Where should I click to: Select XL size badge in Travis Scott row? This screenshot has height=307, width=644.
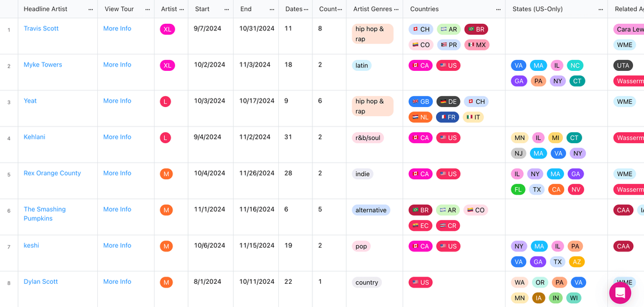(167, 29)
